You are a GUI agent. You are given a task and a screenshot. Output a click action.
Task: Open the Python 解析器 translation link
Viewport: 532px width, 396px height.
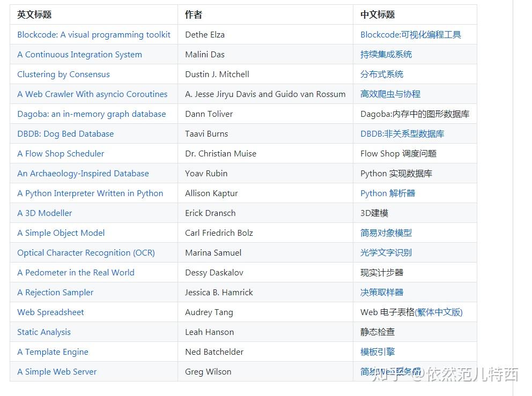click(x=388, y=193)
